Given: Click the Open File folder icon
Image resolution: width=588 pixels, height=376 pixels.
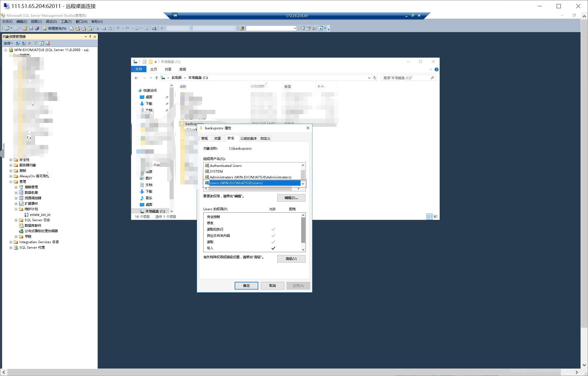Looking at the screenshot, I should pyautogui.click(x=25, y=28).
